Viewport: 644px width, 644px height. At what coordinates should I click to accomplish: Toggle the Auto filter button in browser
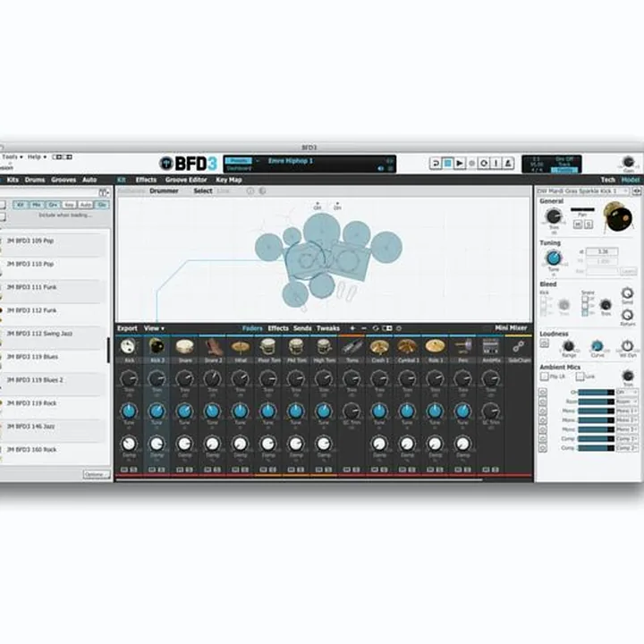[x=86, y=205]
